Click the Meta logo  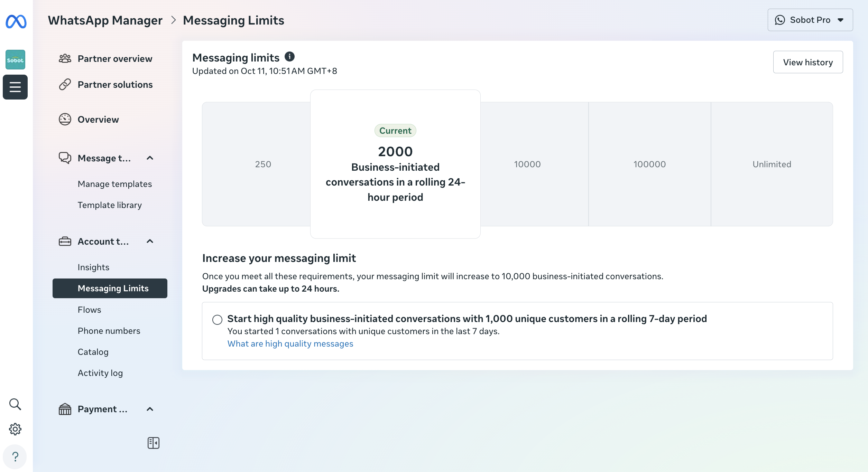coord(15,21)
